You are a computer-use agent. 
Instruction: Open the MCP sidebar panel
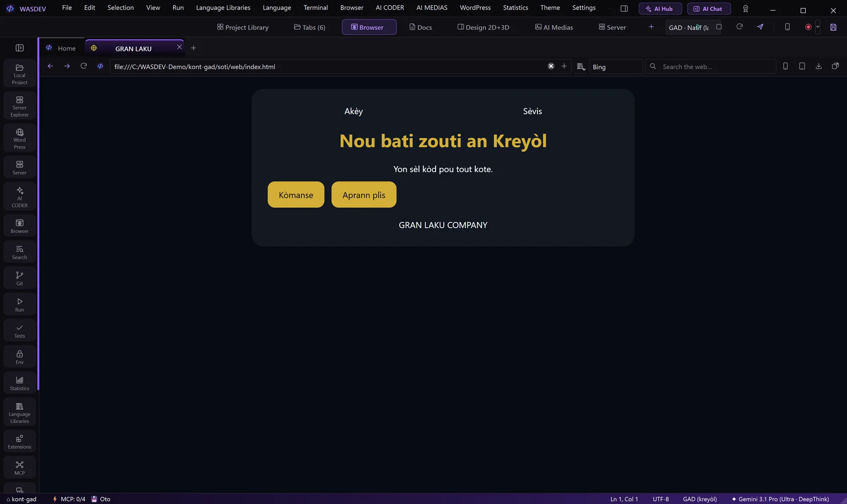click(x=19, y=468)
